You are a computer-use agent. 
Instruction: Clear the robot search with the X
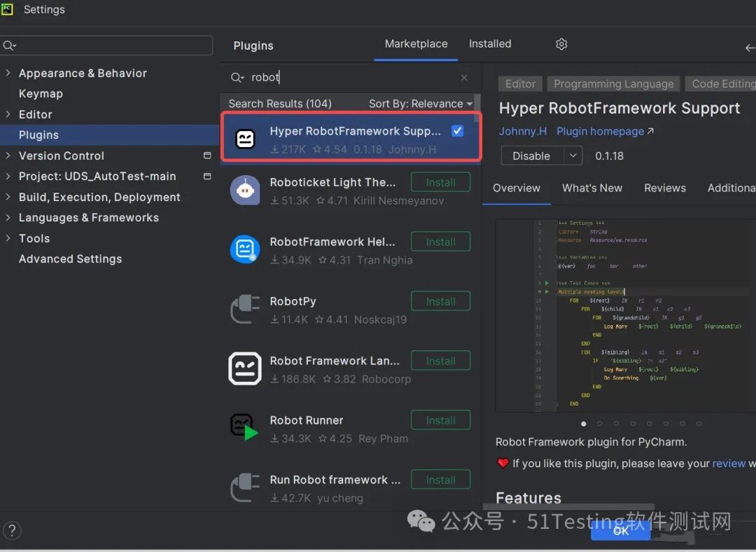464,77
